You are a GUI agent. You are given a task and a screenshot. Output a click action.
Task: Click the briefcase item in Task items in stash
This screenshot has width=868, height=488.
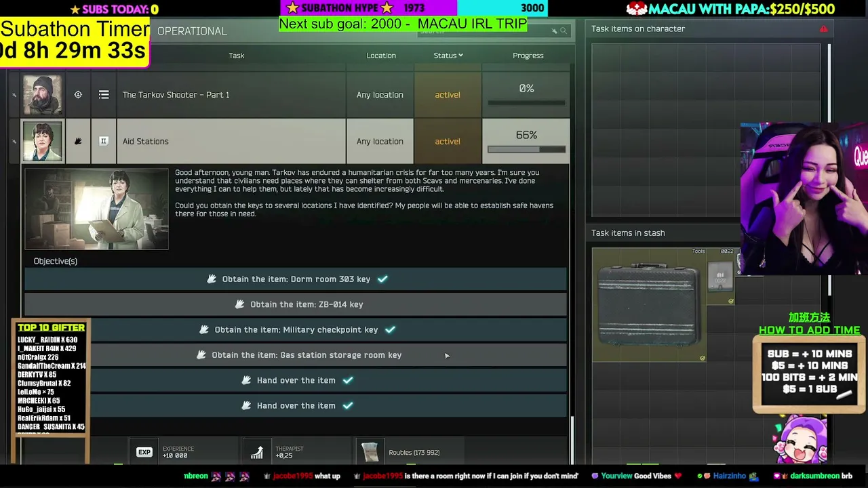649,304
